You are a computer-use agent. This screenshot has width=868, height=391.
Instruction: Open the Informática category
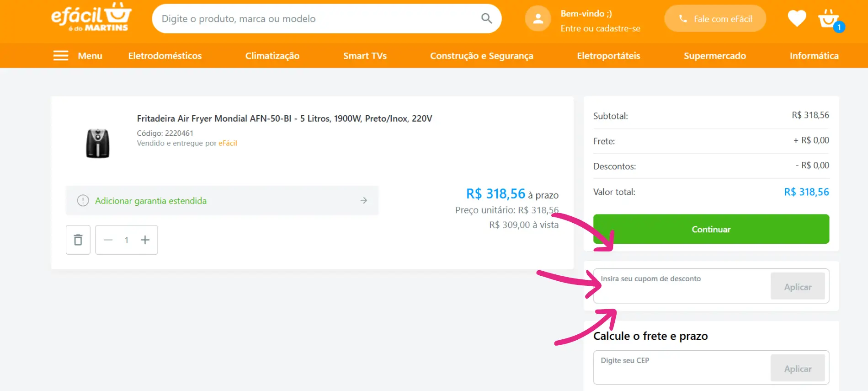(x=814, y=56)
